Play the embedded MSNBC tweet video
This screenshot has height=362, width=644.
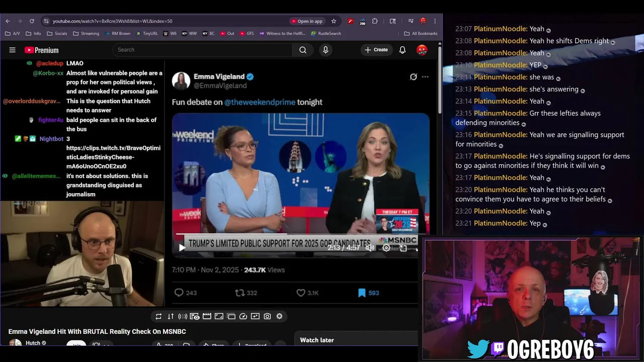point(182,247)
